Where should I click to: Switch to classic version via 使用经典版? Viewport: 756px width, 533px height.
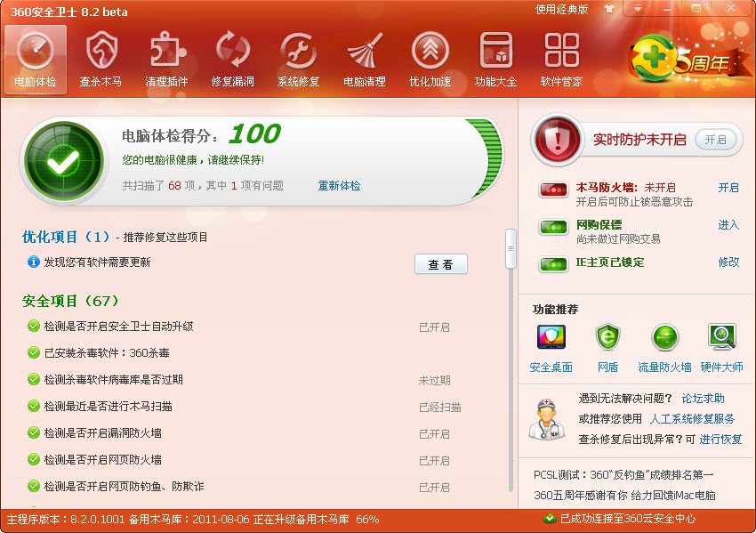(562, 10)
